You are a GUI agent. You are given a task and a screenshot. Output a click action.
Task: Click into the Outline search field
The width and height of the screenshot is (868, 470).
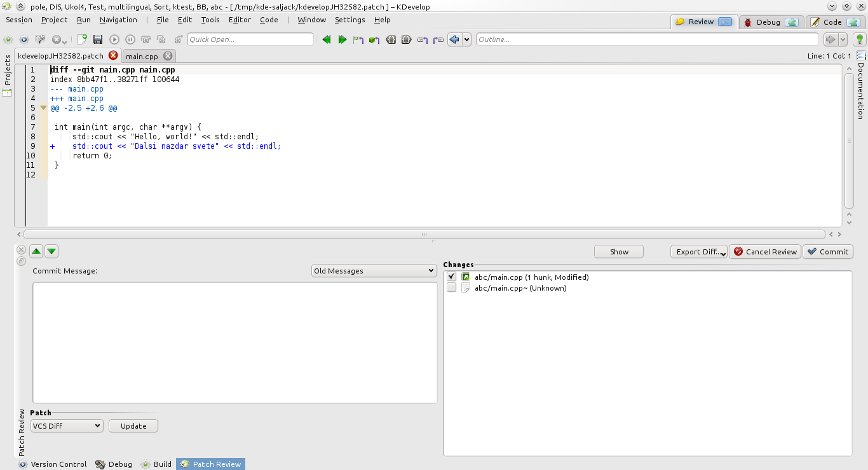coord(647,39)
